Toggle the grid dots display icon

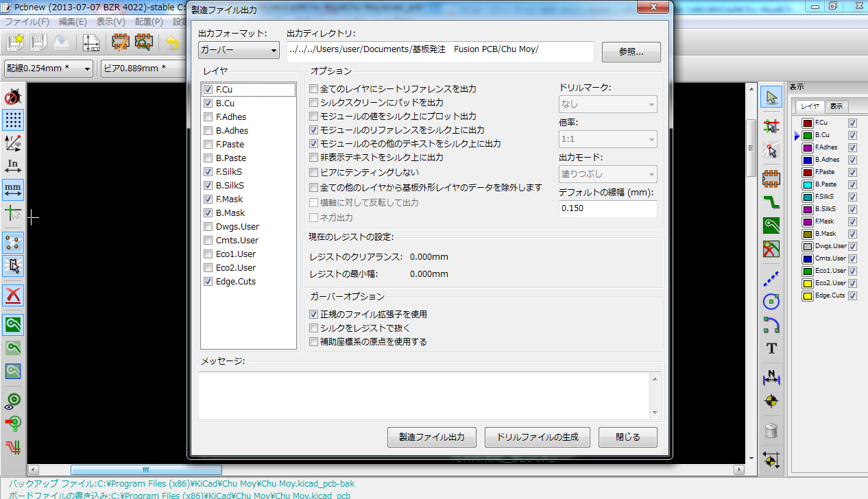(13, 120)
